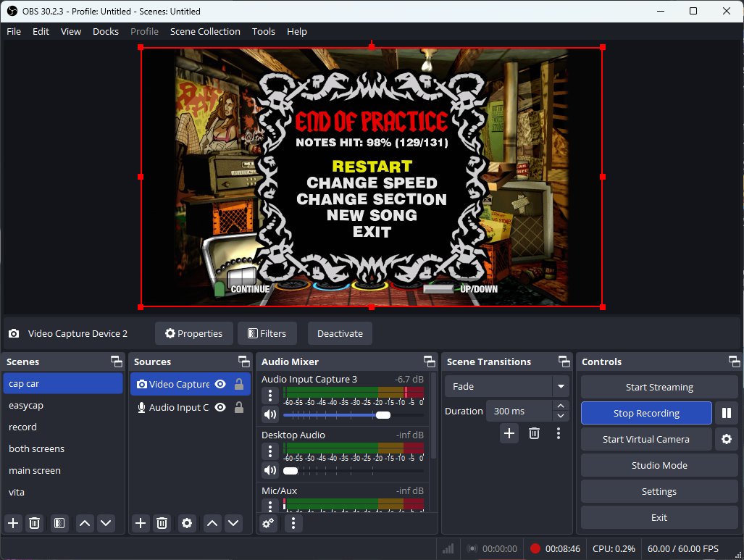Mute Audio Input Capture 3 speaker
744x560 pixels.
270,415
